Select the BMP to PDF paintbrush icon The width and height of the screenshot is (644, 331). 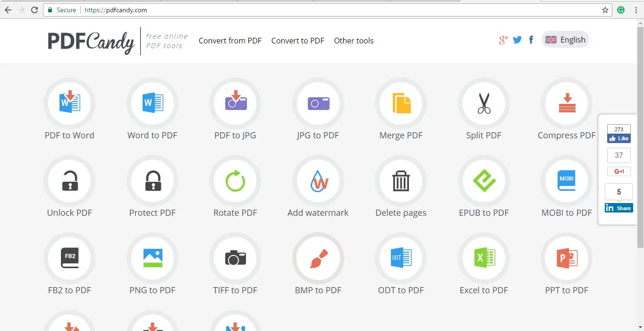[x=318, y=258]
